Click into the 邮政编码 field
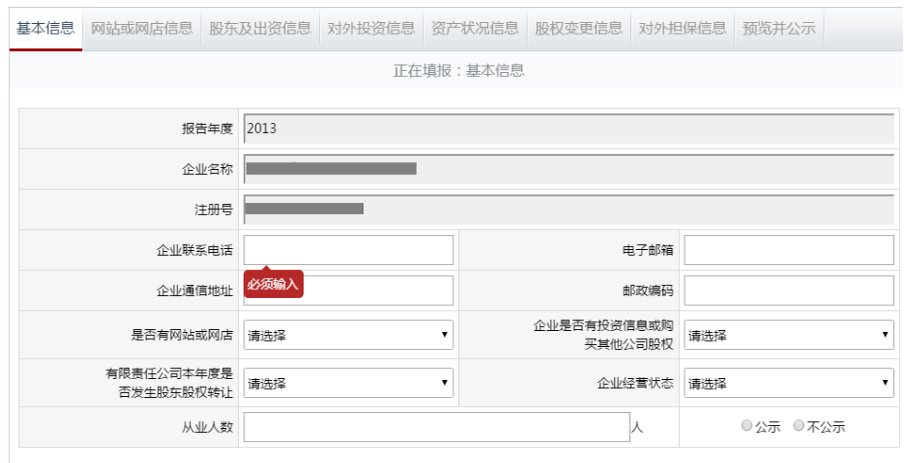This screenshot has width=904, height=463. [788, 291]
